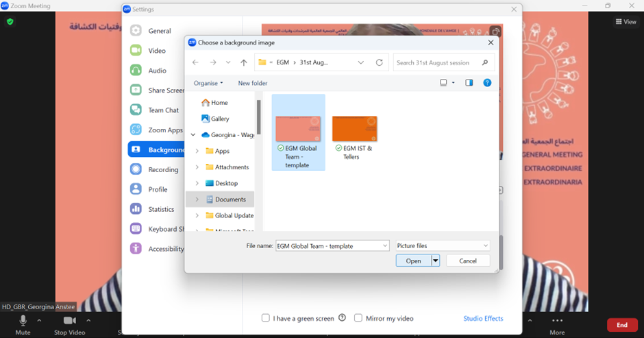Open Statistics settings icon

tap(136, 209)
